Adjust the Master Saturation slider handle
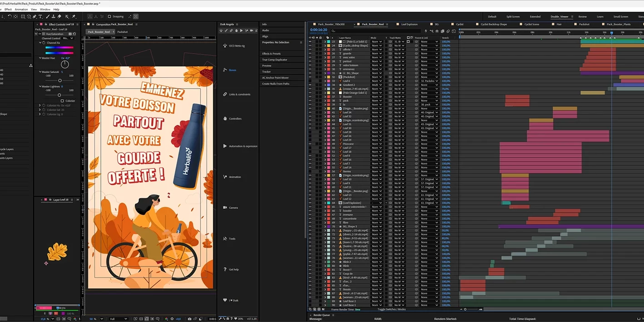This screenshot has width=644, height=322. tap(60, 80)
